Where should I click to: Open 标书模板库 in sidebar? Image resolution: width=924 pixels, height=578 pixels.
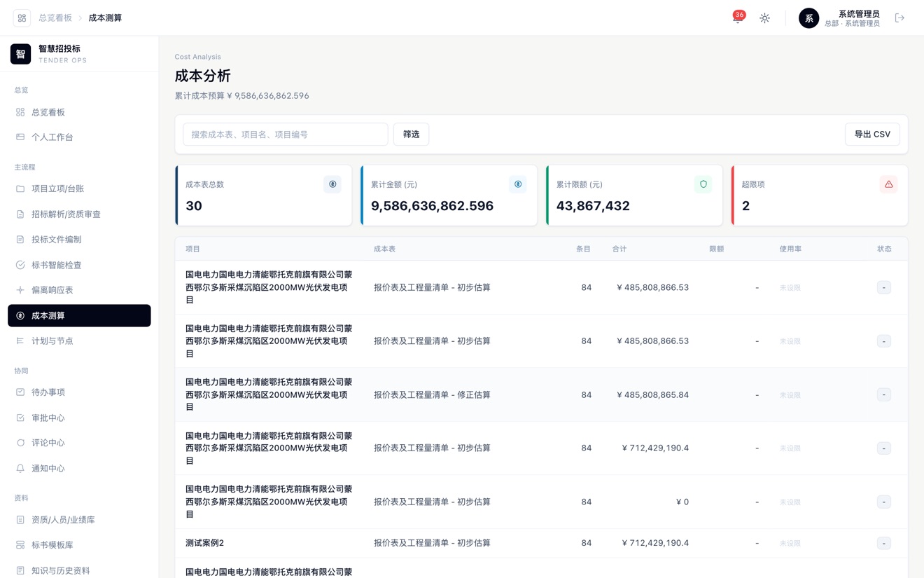[x=79, y=545]
